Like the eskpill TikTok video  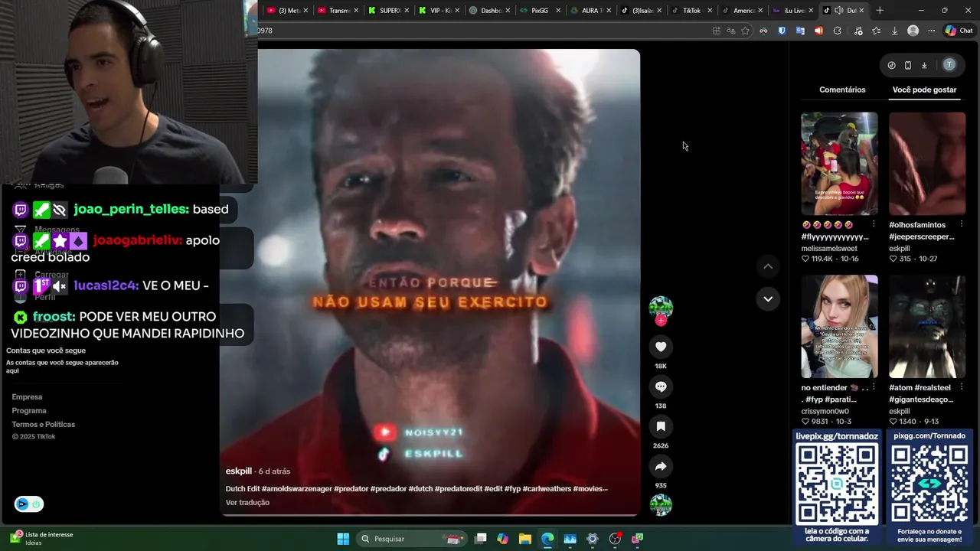point(661,347)
